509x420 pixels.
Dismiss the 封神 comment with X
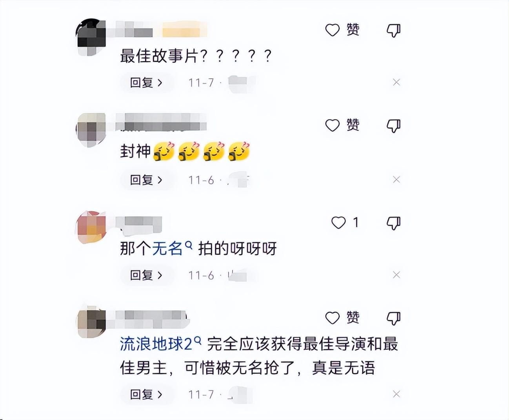396,179
